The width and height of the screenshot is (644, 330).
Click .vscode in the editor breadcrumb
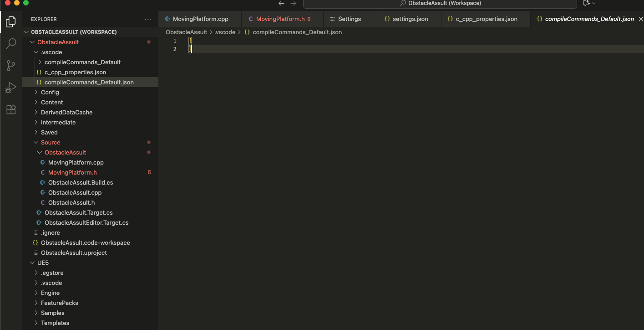pos(225,32)
